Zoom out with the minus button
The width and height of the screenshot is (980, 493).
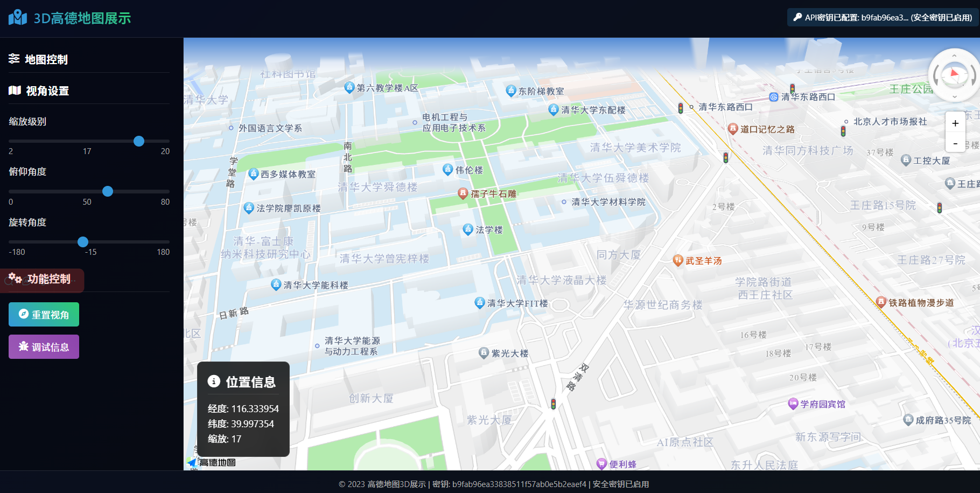coord(955,143)
